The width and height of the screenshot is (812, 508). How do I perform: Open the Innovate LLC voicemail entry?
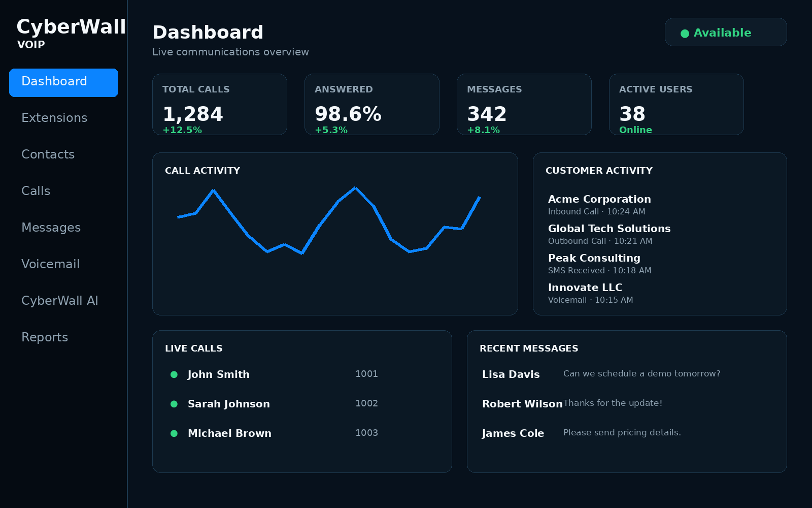point(591,293)
